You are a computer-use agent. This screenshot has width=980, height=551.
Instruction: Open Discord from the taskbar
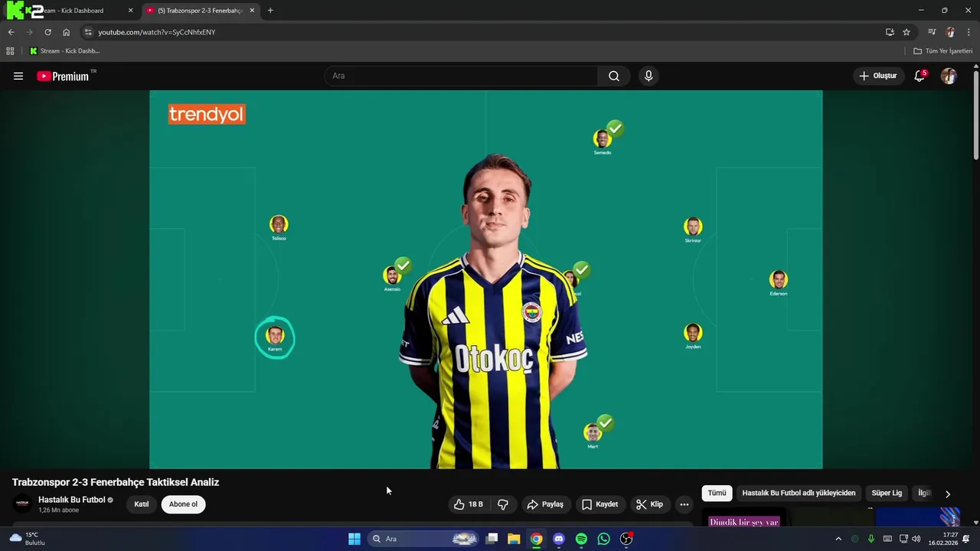tap(559, 539)
